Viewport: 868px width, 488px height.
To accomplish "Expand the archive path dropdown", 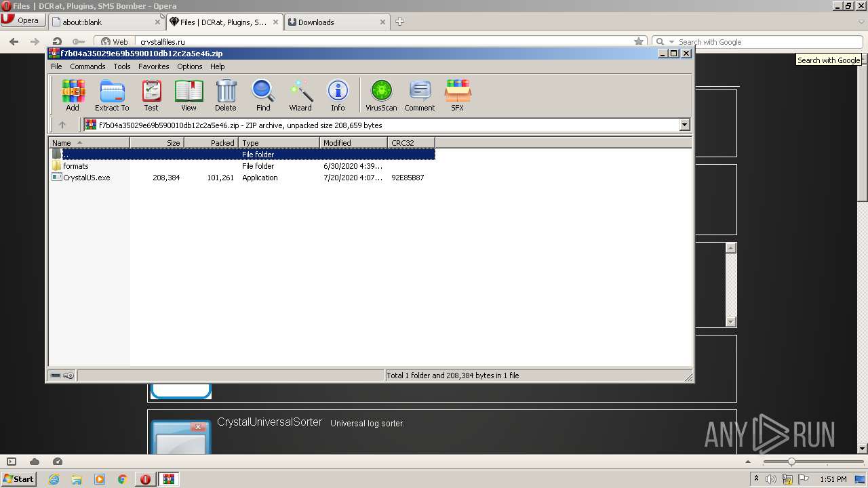I will click(684, 125).
